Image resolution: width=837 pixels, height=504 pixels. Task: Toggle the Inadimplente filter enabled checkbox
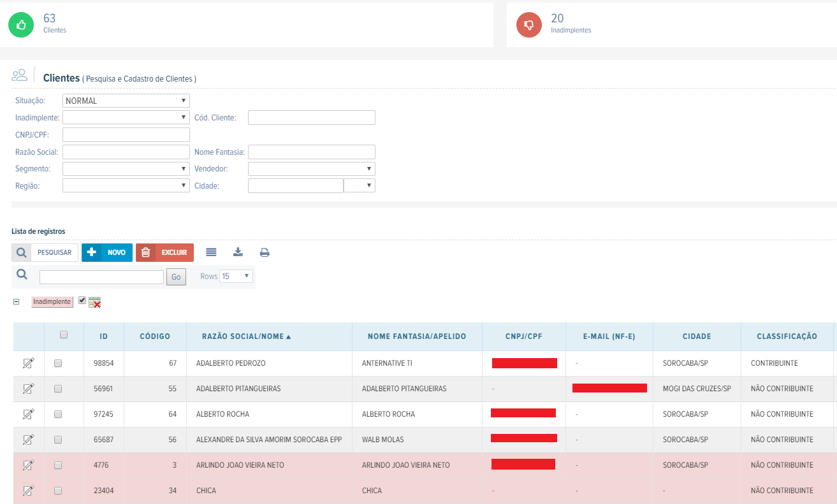pyautogui.click(x=82, y=300)
